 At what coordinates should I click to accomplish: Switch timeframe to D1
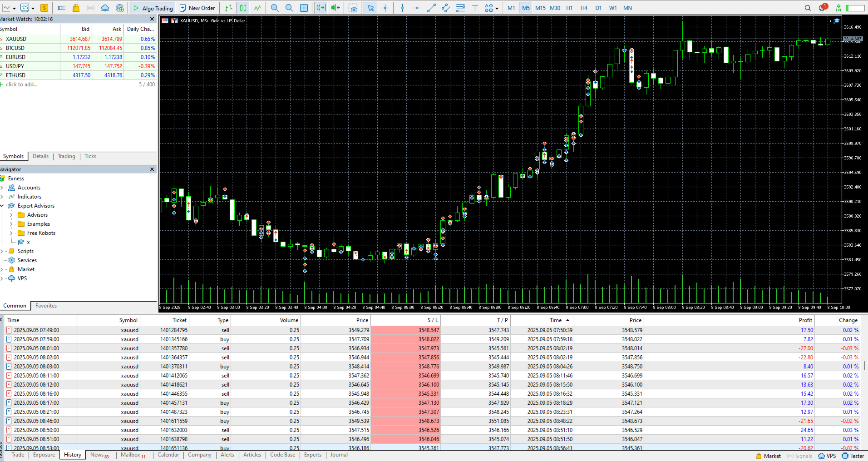pos(598,8)
